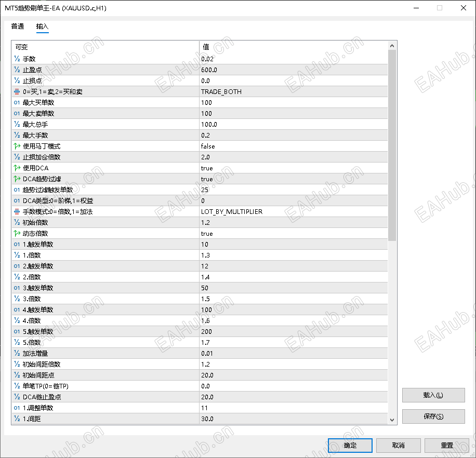Click the integer icon beside 最大卖单数

click(x=17, y=113)
